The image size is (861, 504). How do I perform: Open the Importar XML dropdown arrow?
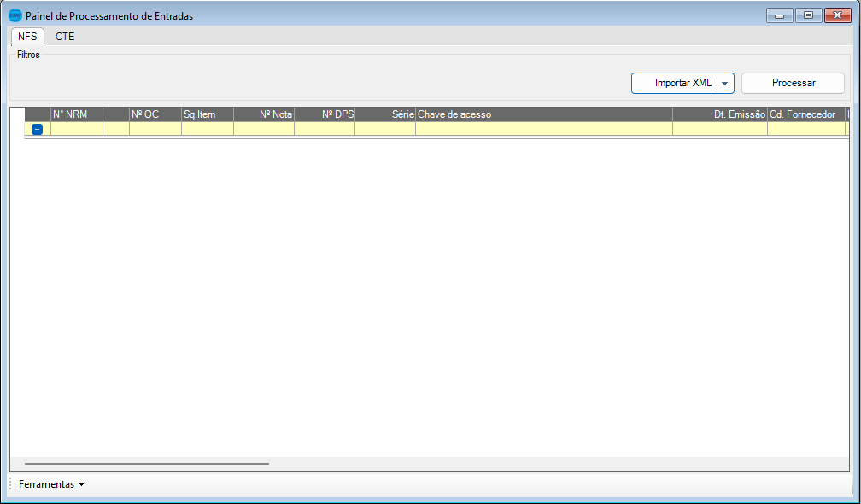725,84
